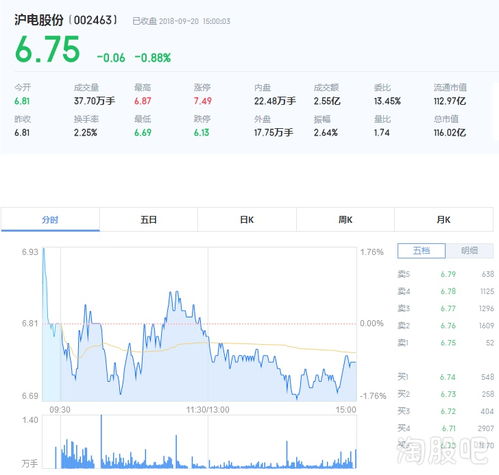
Task: Click the 委比 value 13.45%
Action: pos(387,101)
